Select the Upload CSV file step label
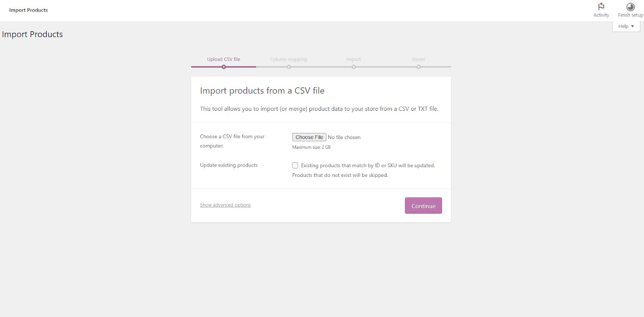The height and width of the screenshot is (317, 644). 224,59
